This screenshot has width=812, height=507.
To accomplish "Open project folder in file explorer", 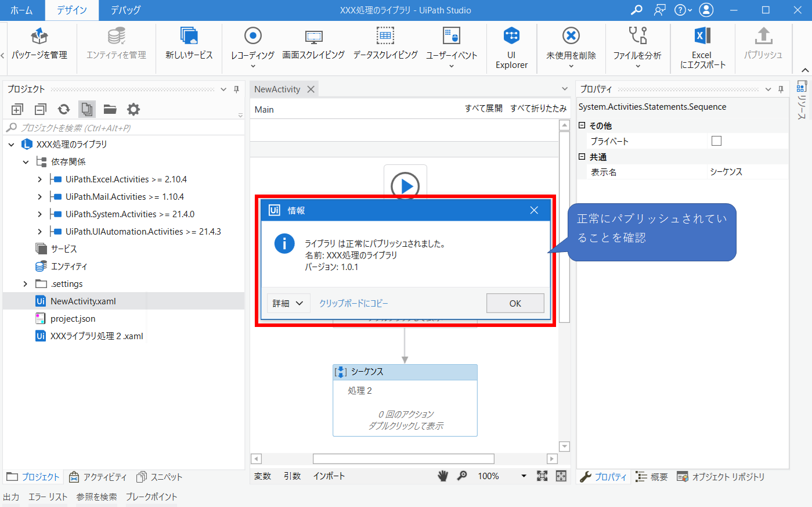I will (x=110, y=109).
